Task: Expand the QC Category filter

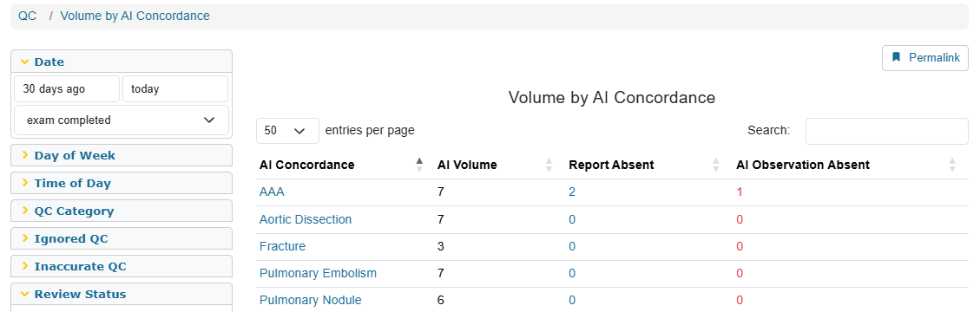Action: coord(122,211)
